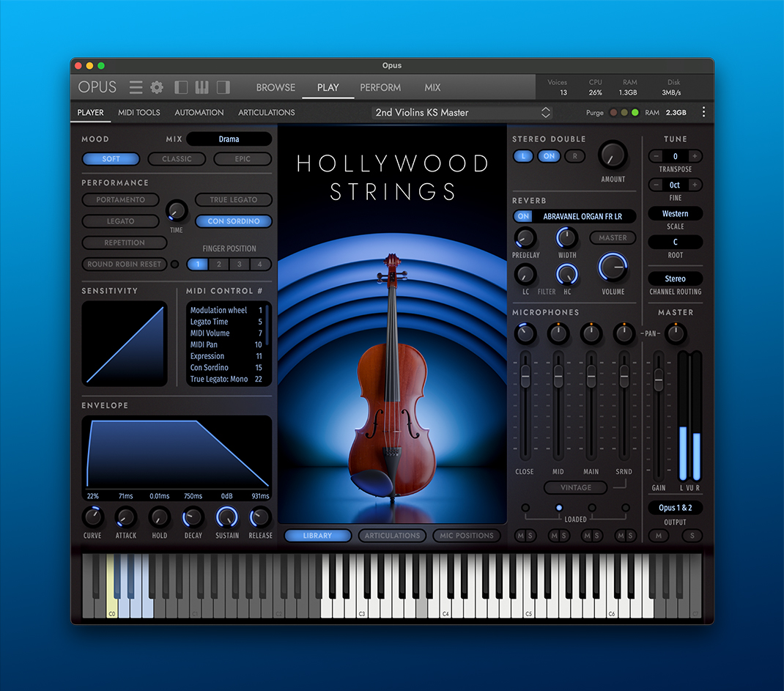Click the yellow Purge indicator
Image resolution: width=784 pixels, height=691 pixels.
pyautogui.click(x=624, y=113)
